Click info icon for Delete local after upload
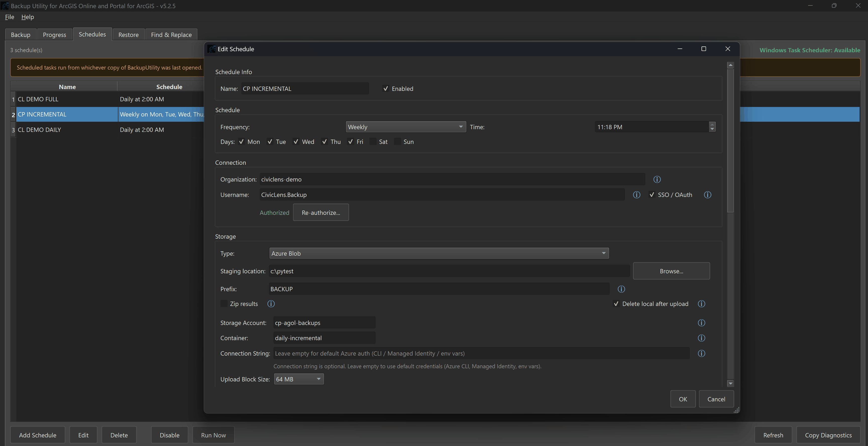 click(x=701, y=304)
